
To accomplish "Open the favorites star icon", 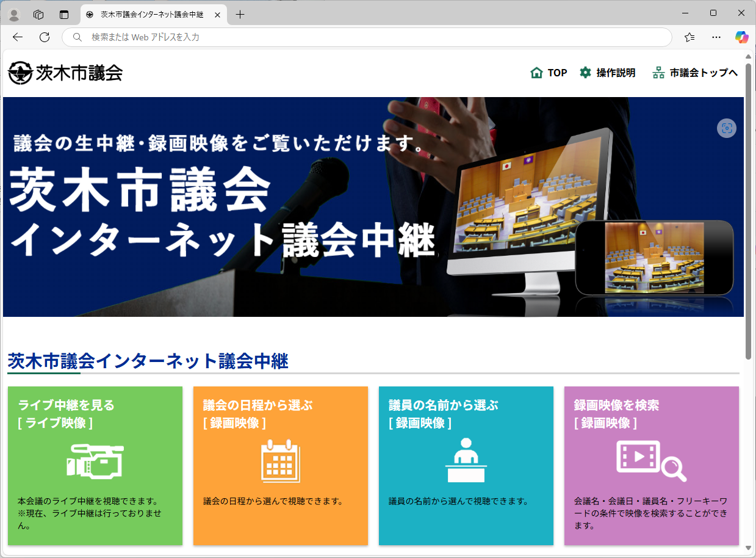I will pyautogui.click(x=689, y=37).
